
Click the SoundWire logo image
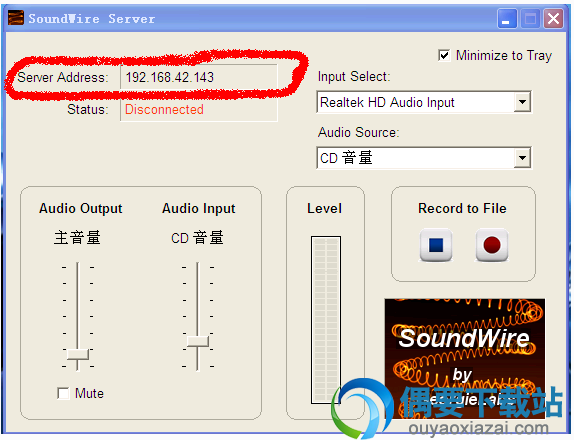click(465, 358)
